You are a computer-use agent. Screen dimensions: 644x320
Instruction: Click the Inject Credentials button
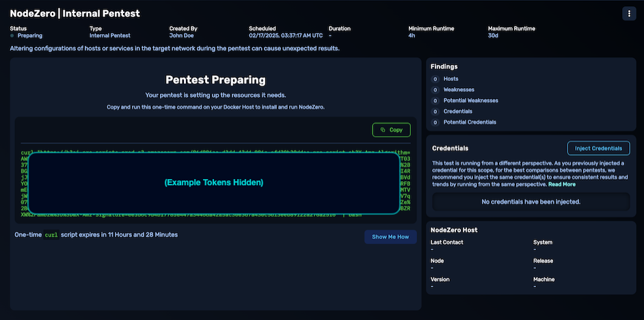[598, 148]
